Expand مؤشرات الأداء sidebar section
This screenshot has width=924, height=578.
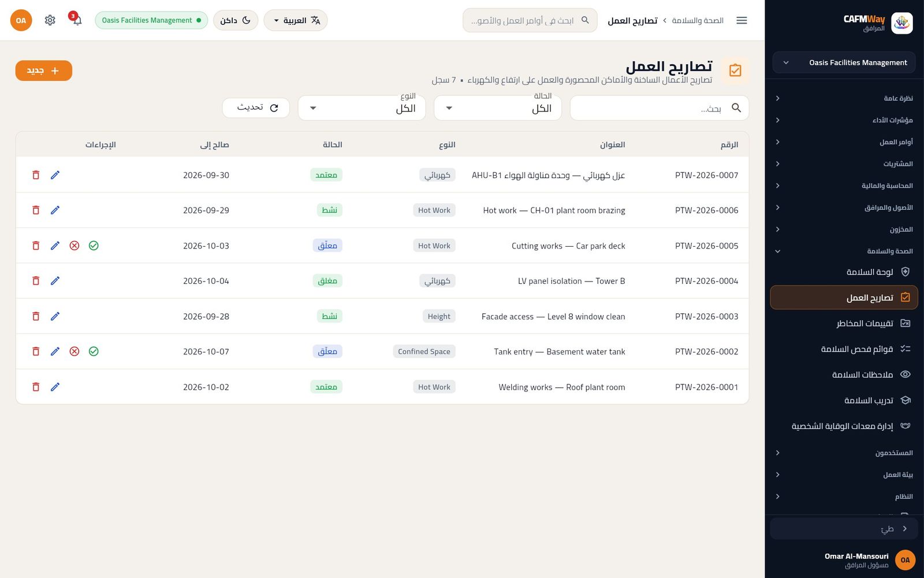(844, 120)
